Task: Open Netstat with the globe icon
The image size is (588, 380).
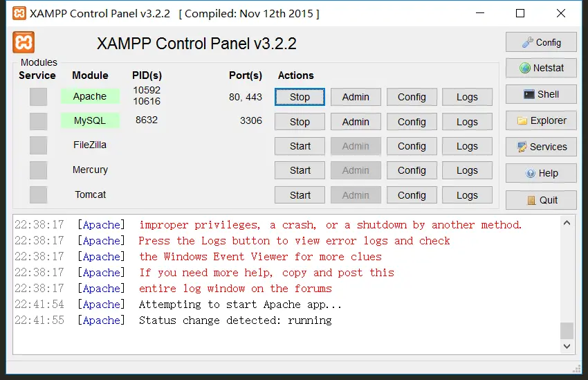Action: (541, 68)
